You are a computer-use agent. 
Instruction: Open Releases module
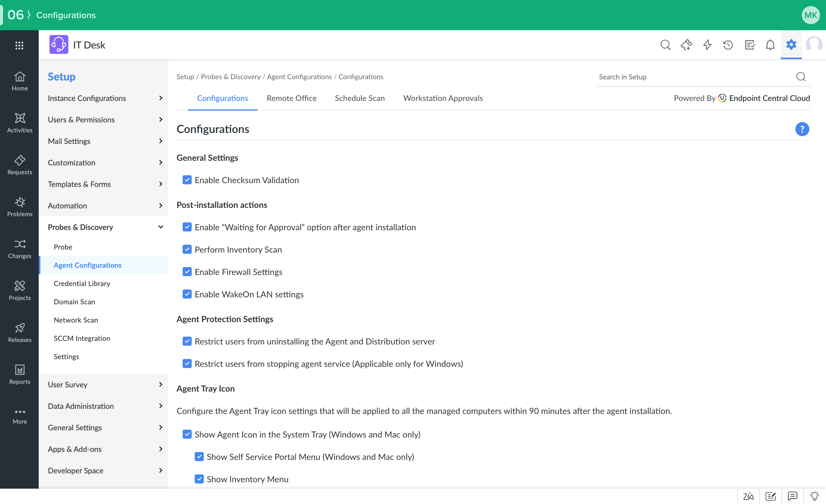(19, 332)
